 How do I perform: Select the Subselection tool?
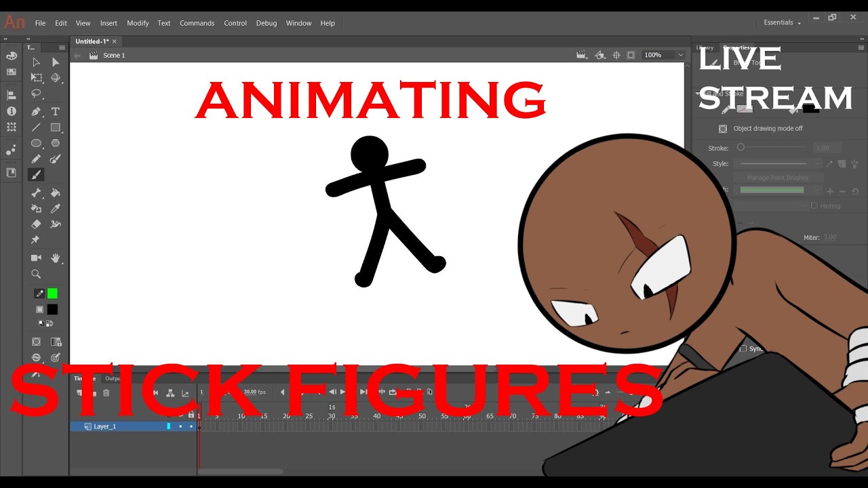click(56, 62)
